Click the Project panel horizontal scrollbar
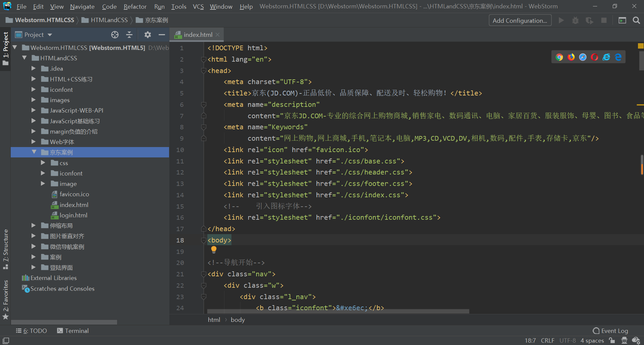Viewport: 644px width, 345px height. coord(64,322)
